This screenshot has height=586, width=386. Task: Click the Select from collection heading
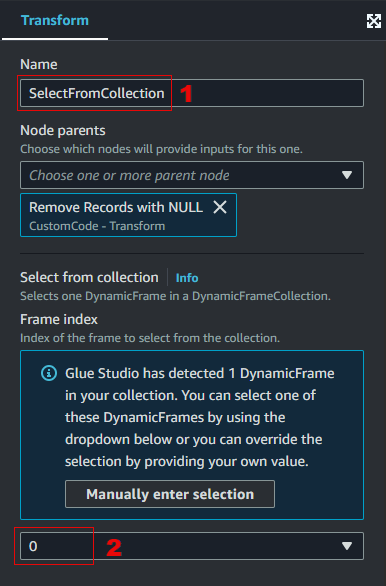[x=89, y=277]
